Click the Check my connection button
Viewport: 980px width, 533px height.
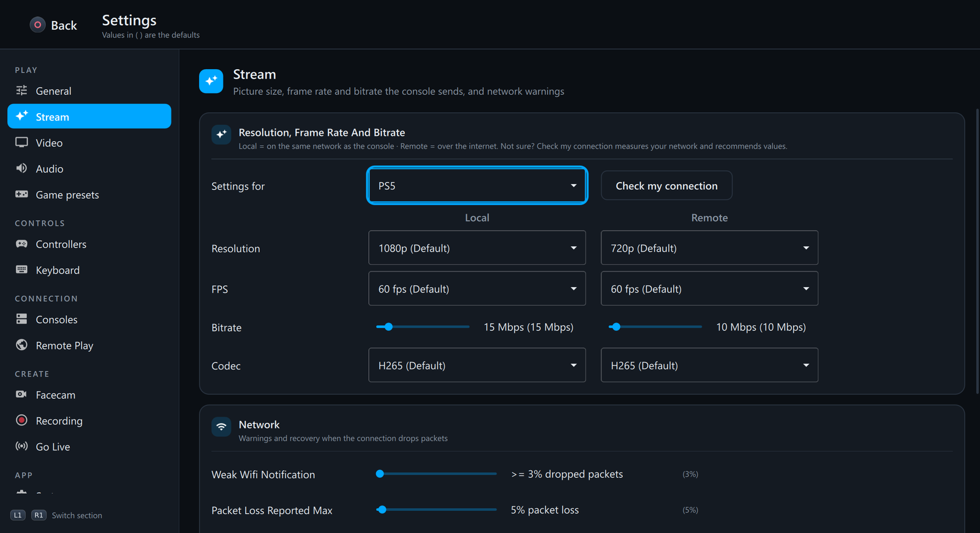coord(666,185)
